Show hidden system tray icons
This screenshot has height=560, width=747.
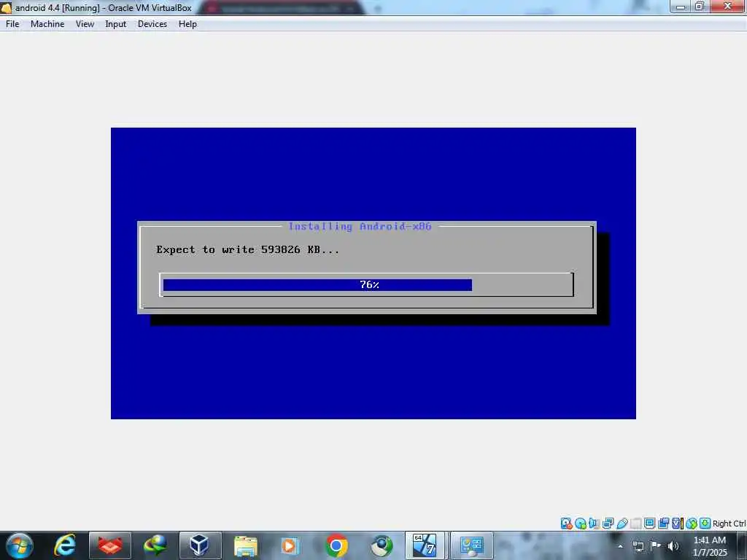[x=620, y=546]
